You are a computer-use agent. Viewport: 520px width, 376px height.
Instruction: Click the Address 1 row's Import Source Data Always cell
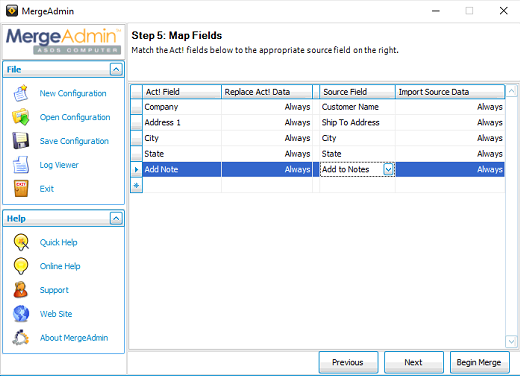click(450, 122)
